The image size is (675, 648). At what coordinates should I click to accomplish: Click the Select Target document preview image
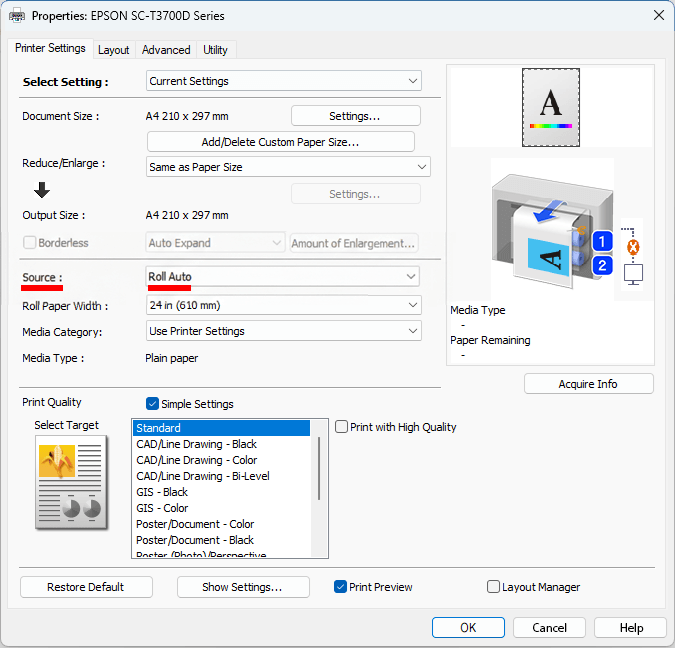click(71, 482)
